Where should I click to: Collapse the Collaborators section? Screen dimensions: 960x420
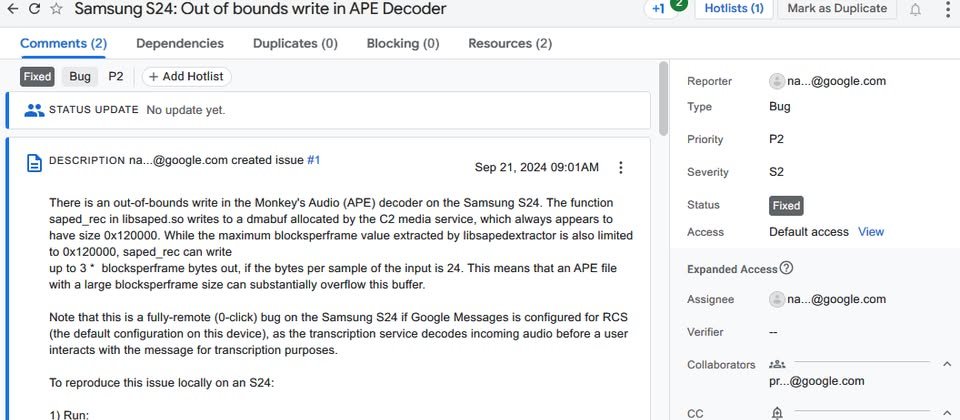point(947,364)
